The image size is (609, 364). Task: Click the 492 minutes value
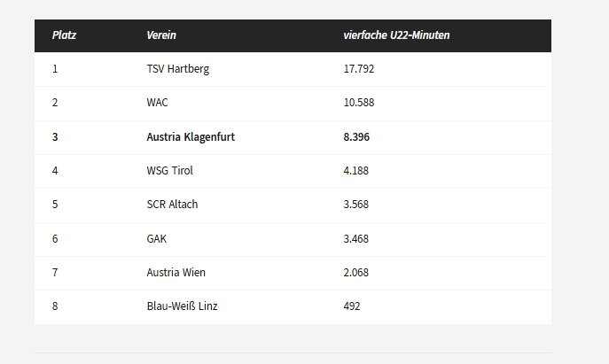click(x=352, y=306)
